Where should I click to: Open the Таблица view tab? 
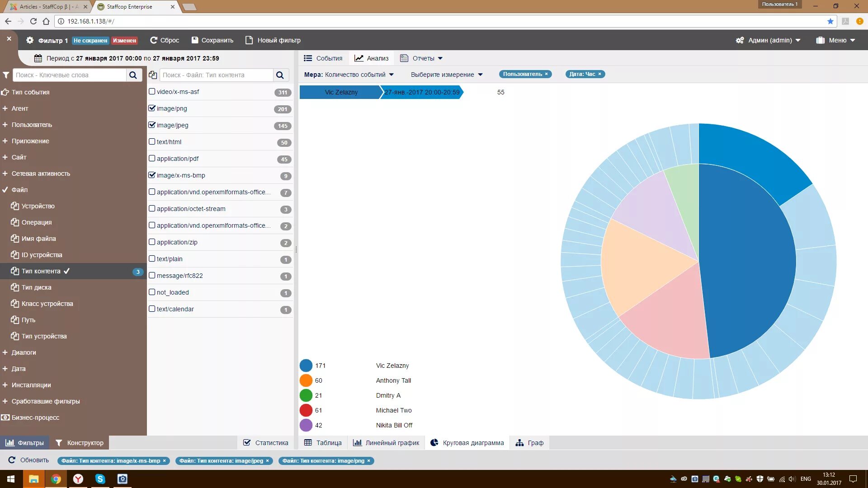323,443
